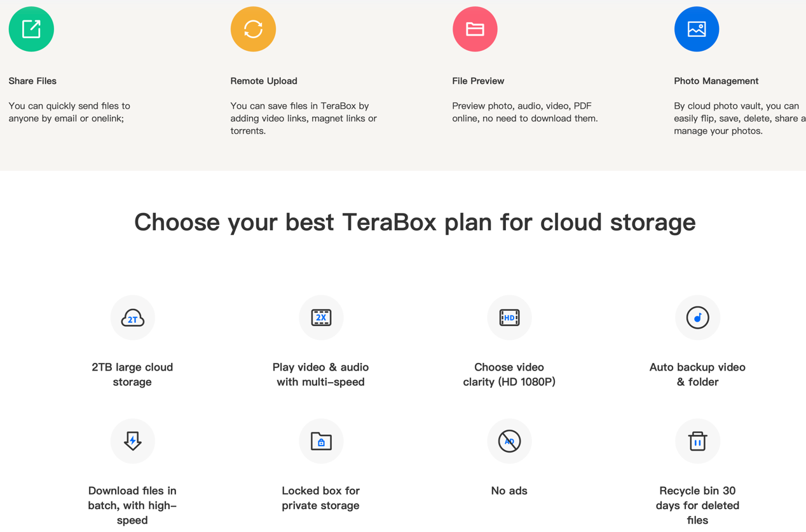Click the "Preview photo, audio, video, PDF" description
The width and height of the screenshot is (806, 532).
coord(524,112)
